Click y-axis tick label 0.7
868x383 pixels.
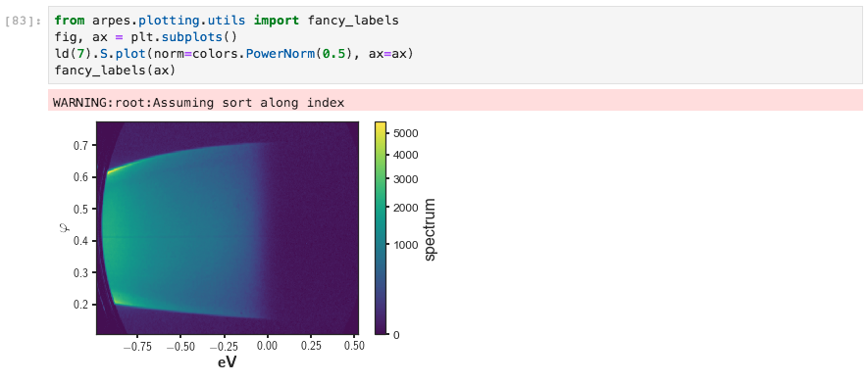pyautogui.click(x=80, y=145)
